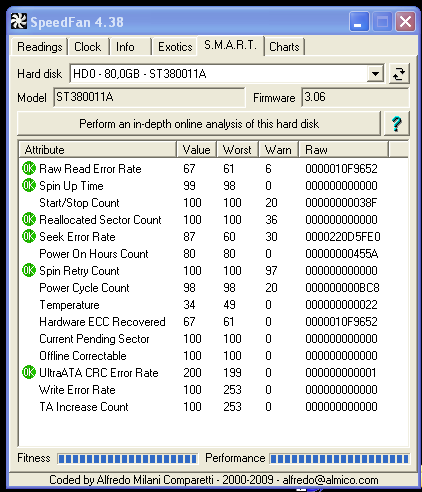This screenshot has width=422, height=492.
Task: Click the Warn column header
Action: 278,150
